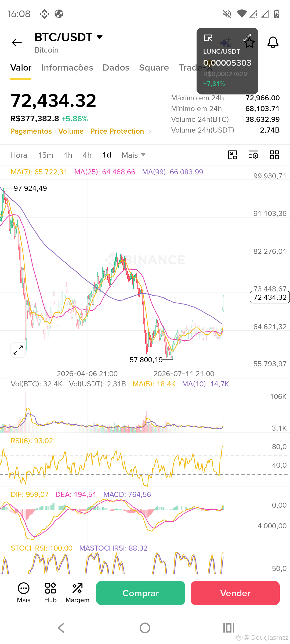Tap the DIF indicator value

[30, 495]
